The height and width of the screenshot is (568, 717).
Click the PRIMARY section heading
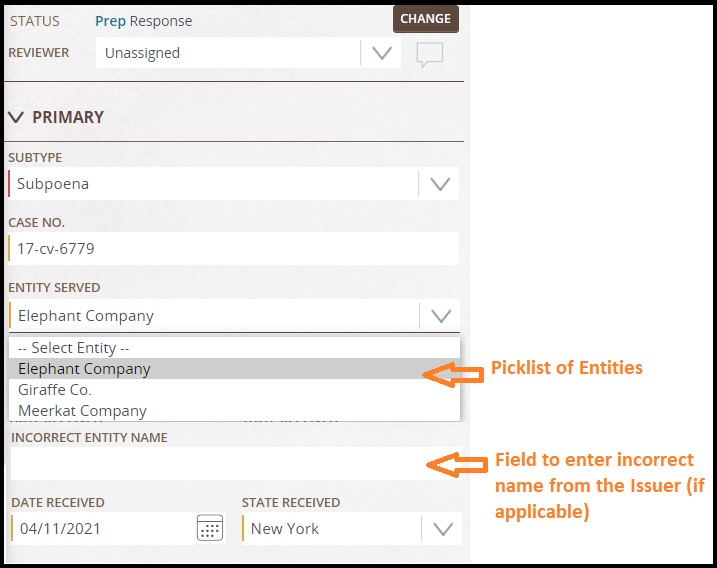[68, 118]
